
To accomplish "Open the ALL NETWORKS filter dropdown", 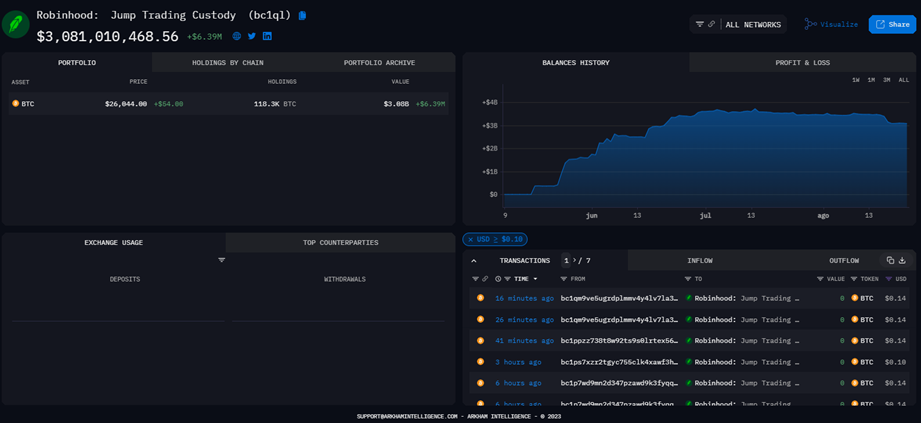I will (740, 24).
